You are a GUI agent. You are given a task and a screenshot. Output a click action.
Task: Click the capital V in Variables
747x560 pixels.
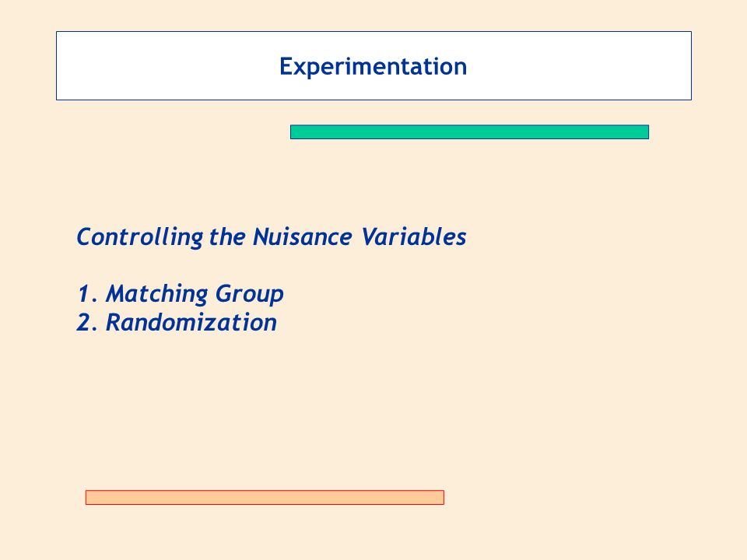370,236
